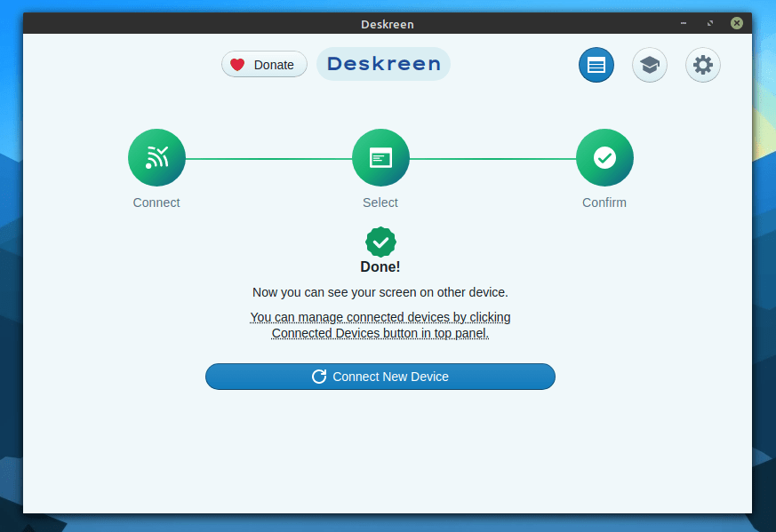Open the Connected Devices panel icon
The image size is (776, 532).
coord(596,65)
